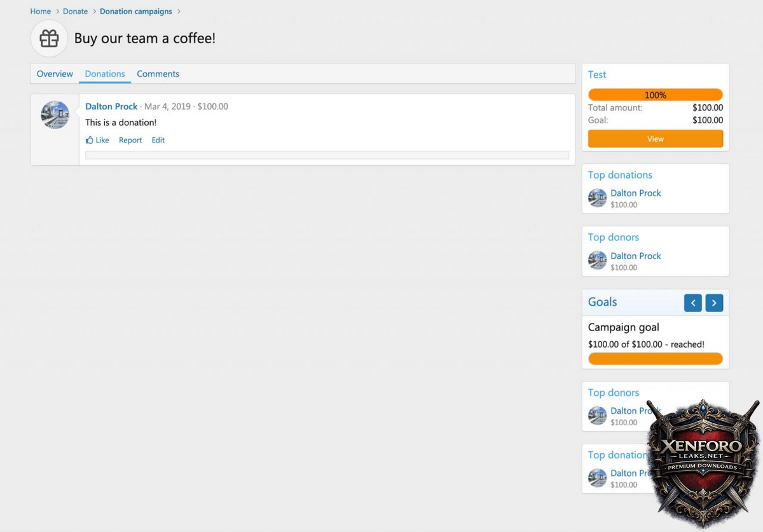Click the empty comment field under donation

pyautogui.click(x=327, y=155)
